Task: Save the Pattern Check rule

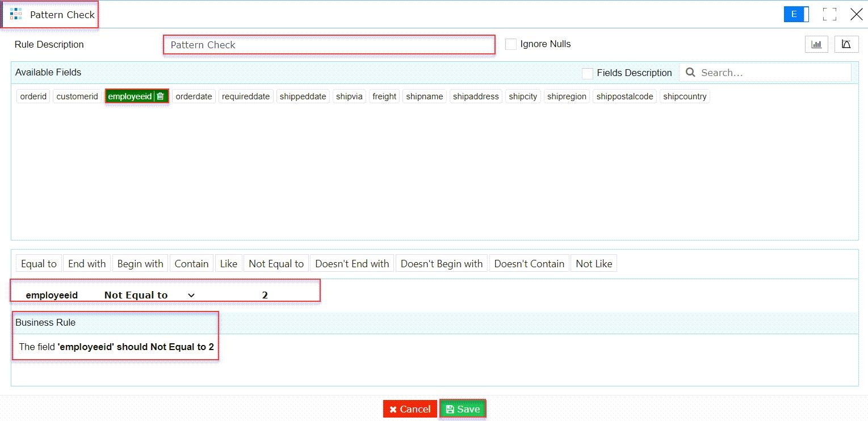Action: pos(463,409)
